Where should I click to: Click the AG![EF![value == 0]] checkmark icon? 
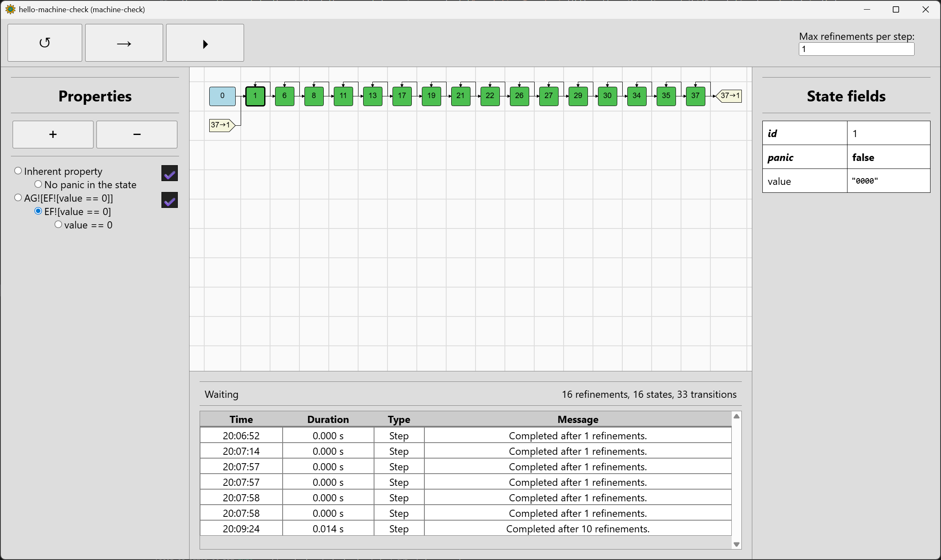169,200
